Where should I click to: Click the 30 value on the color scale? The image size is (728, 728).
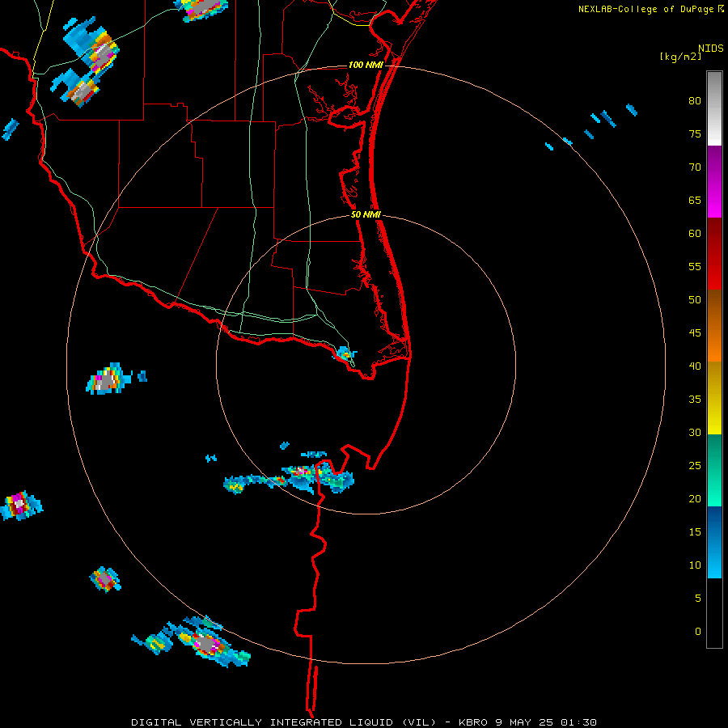(x=695, y=432)
